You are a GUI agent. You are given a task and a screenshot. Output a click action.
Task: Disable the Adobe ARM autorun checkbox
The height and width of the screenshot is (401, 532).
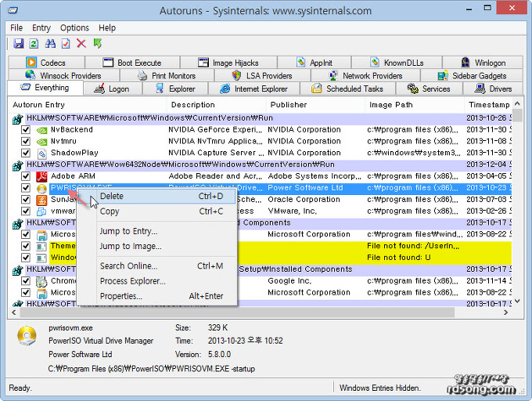tap(26, 176)
